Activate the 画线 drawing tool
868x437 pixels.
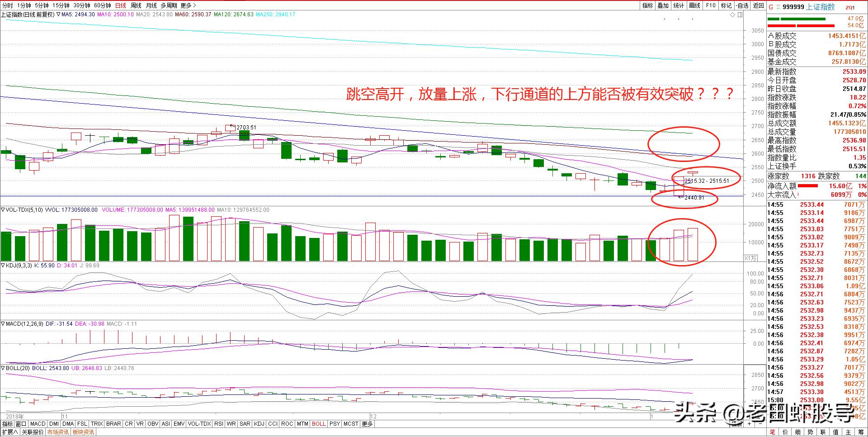click(694, 5)
